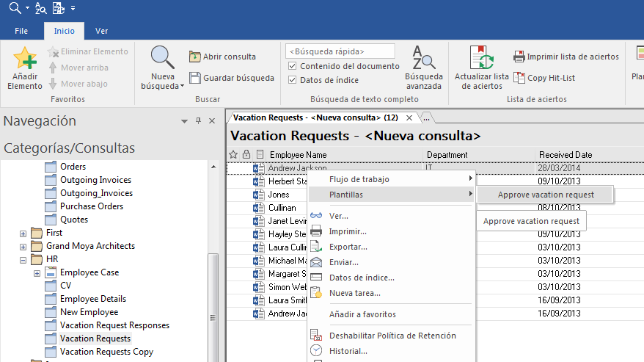Select Approve vacation request in submenu
Screen dimensions: 644x362
545,195
